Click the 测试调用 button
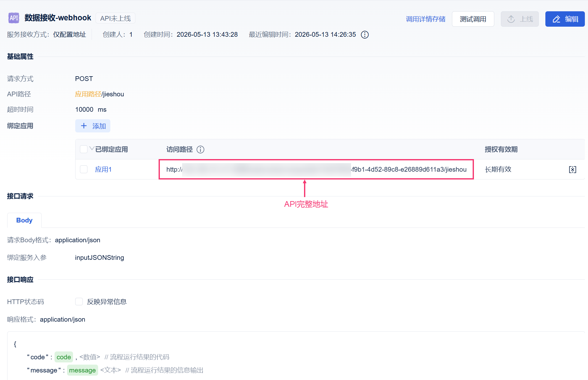The height and width of the screenshot is (380, 588). point(473,19)
